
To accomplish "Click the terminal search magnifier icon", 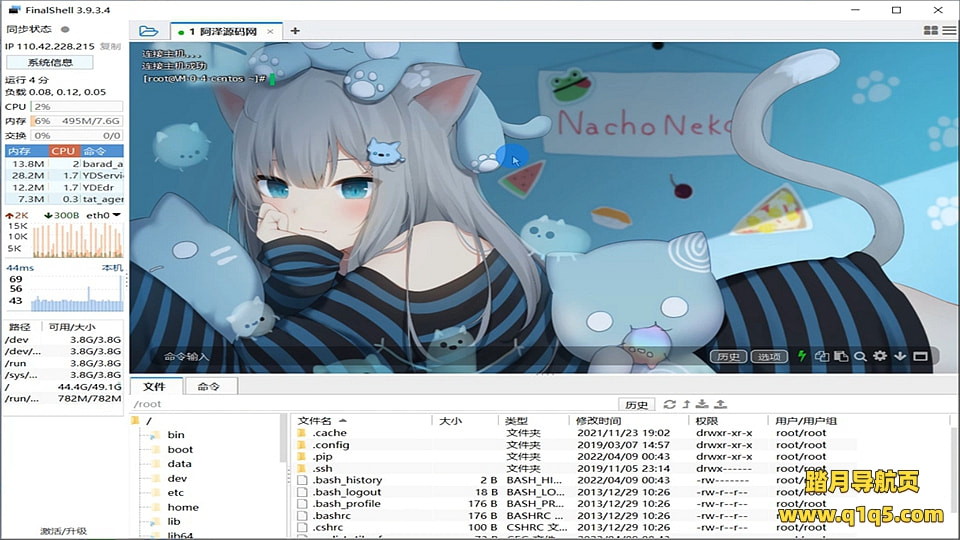I will tap(860, 356).
